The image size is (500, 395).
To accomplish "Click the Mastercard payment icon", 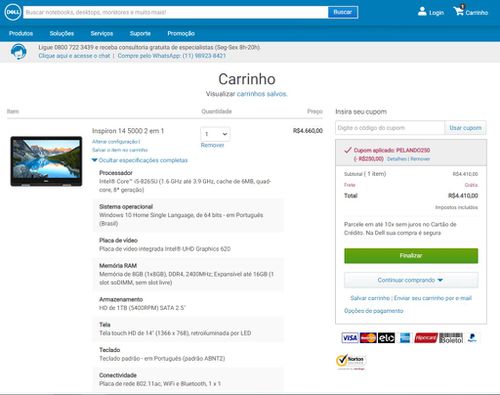I will point(368,338).
